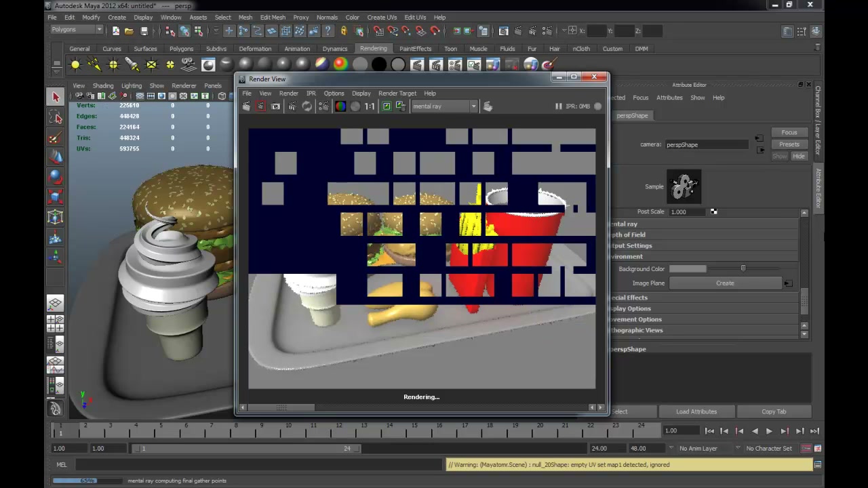Create camera from Rendering shelf

(x=189, y=64)
